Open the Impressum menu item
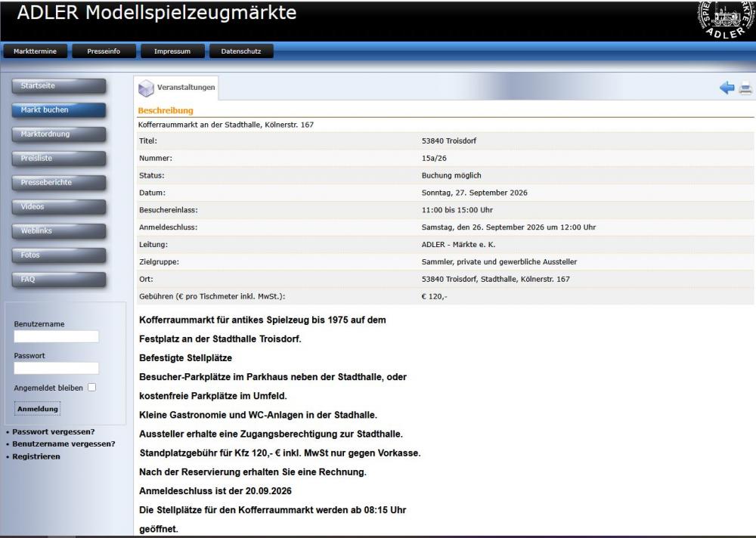The width and height of the screenshot is (756, 538). 172,51
